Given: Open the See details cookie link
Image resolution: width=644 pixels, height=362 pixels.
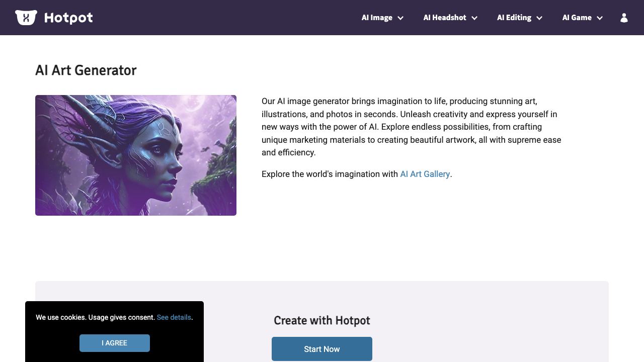Looking at the screenshot, I should (x=174, y=317).
